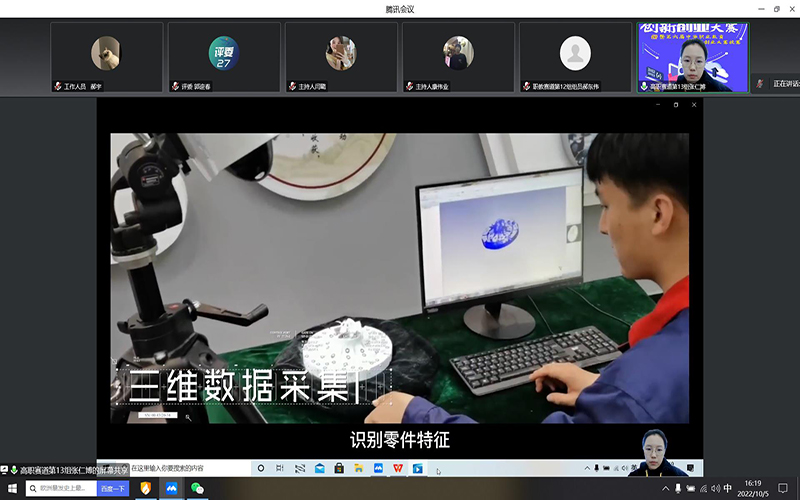Click the taskbar search input field

point(60,488)
